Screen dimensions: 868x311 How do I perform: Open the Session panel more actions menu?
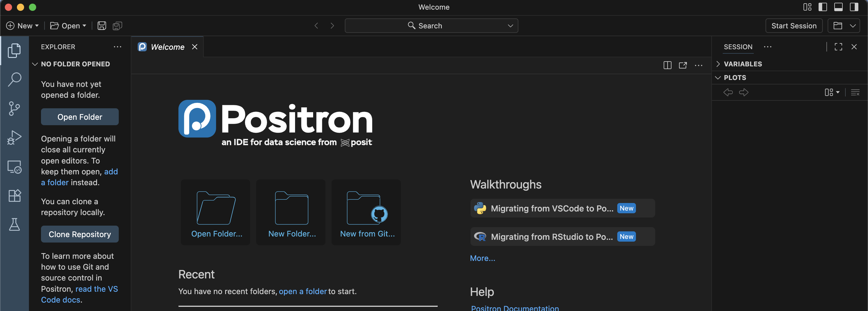[x=768, y=47]
